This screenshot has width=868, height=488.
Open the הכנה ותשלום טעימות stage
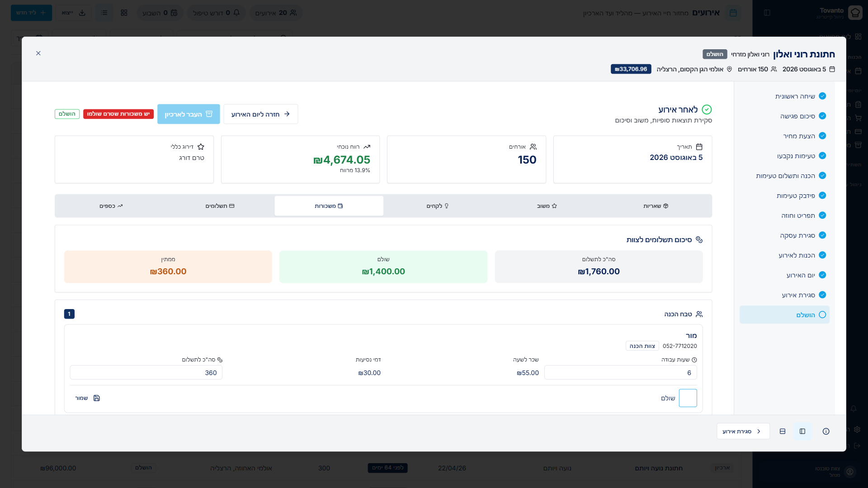(785, 176)
